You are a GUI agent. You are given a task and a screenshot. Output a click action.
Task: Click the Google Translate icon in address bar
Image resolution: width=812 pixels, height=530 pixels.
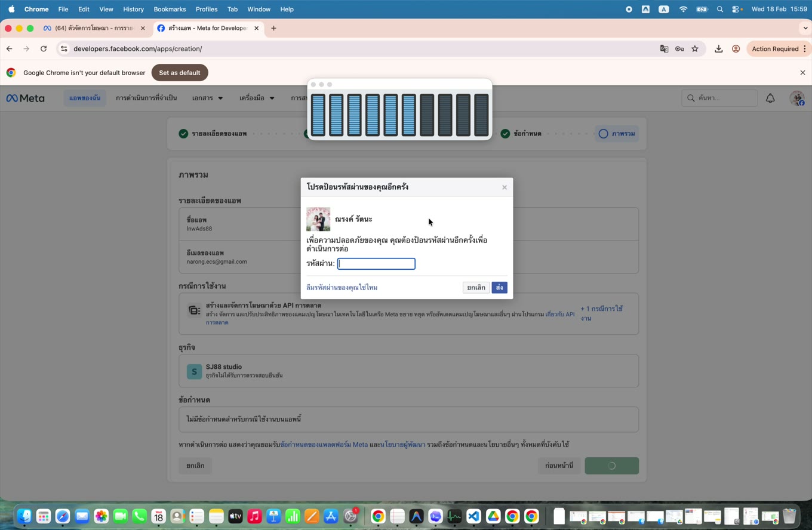[664, 49]
